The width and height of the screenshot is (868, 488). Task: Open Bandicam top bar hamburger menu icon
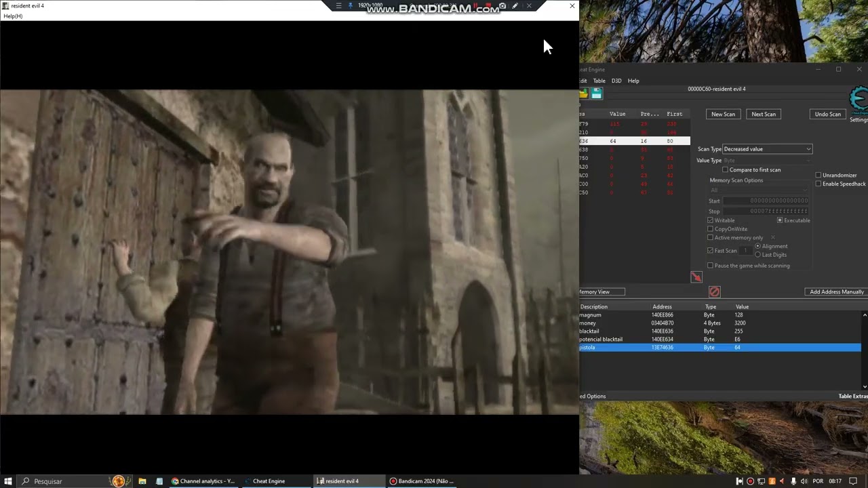338,6
